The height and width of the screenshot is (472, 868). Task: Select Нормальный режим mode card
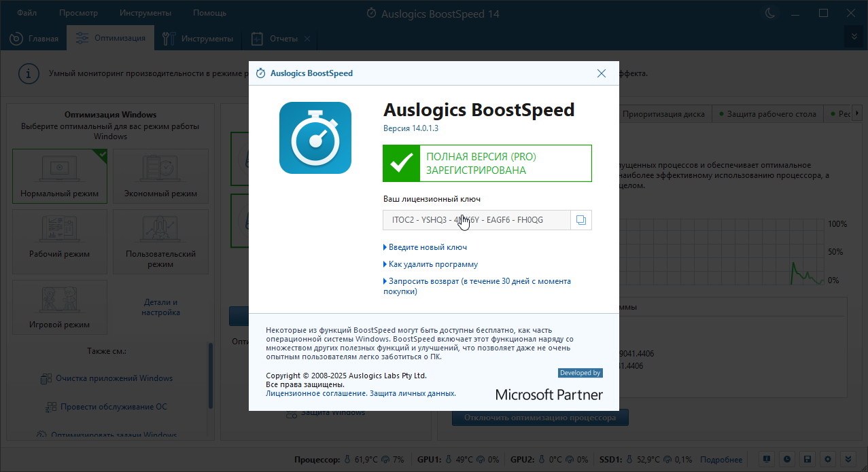(60, 177)
